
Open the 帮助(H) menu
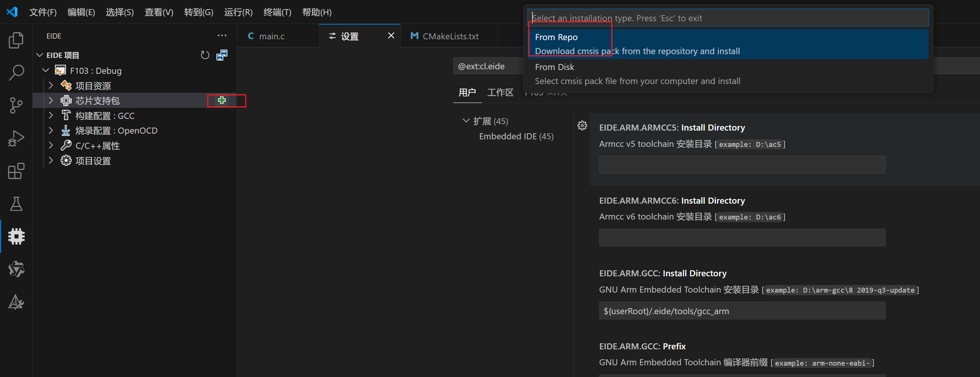(x=317, y=12)
